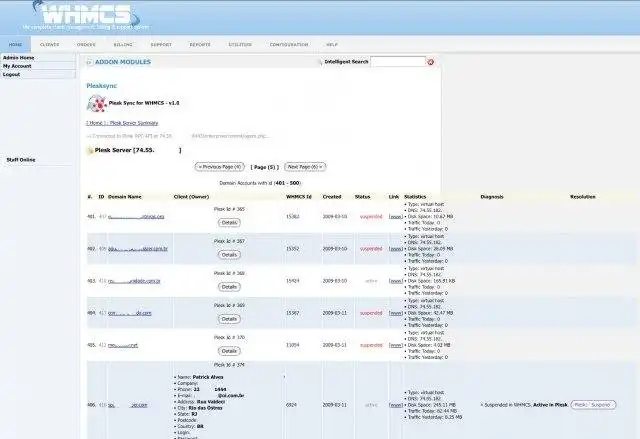Click the Plesk Server heading icon
Image resolution: width=640 pixels, height=439 pixels.
(90, 151)
